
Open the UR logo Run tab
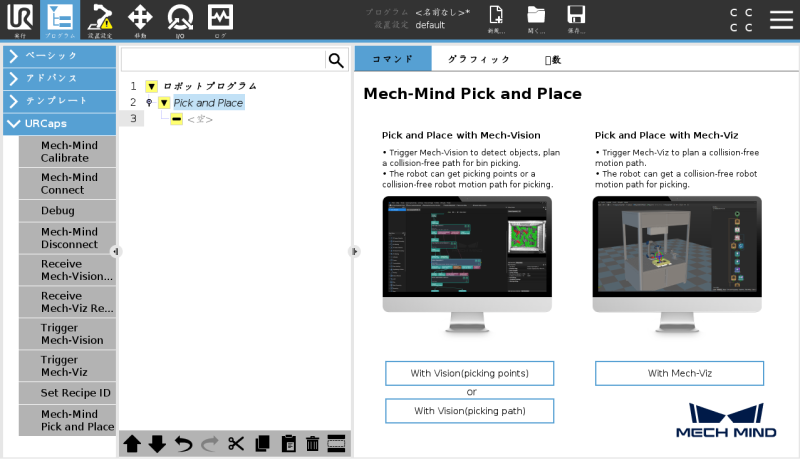click(20, 19)
